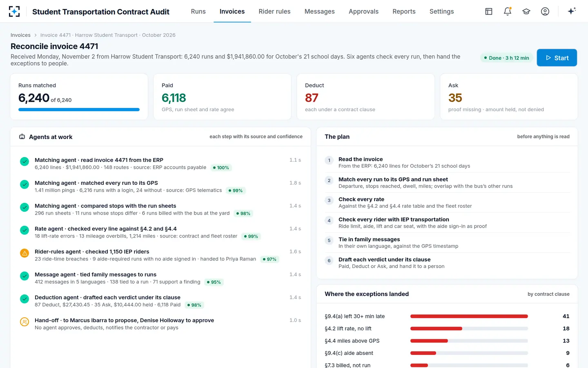This screenshot has width=588, height=368.
Task: Click the §4.4 miles above GPS row
Action: tap(447, 341)
